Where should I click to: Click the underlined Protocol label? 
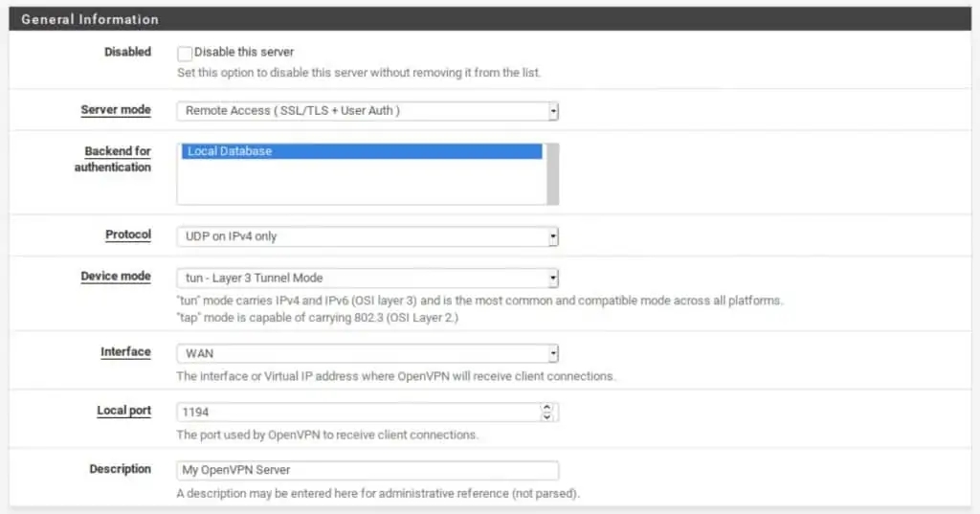pyautogui.click(x=128, y=235)
